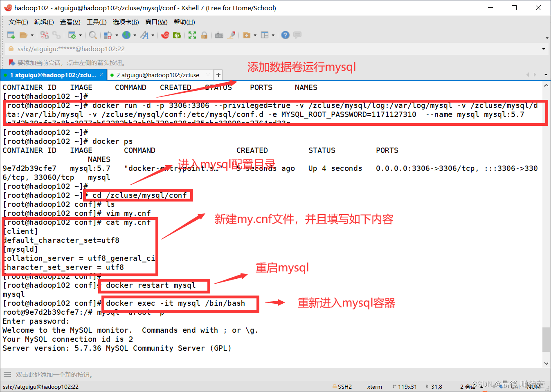Screen dimensions: 551x392
Task: Click the Highlight pen icon
Action: coord(232,36)
